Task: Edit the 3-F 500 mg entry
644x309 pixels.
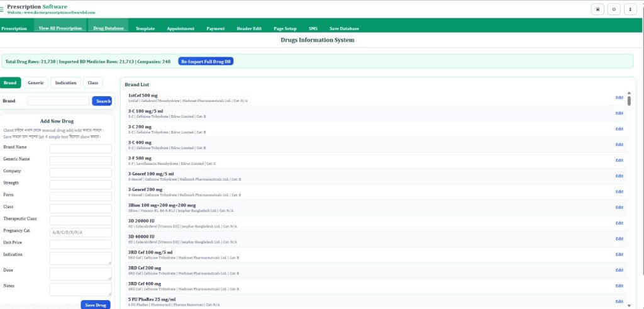Action: [619, 160]
